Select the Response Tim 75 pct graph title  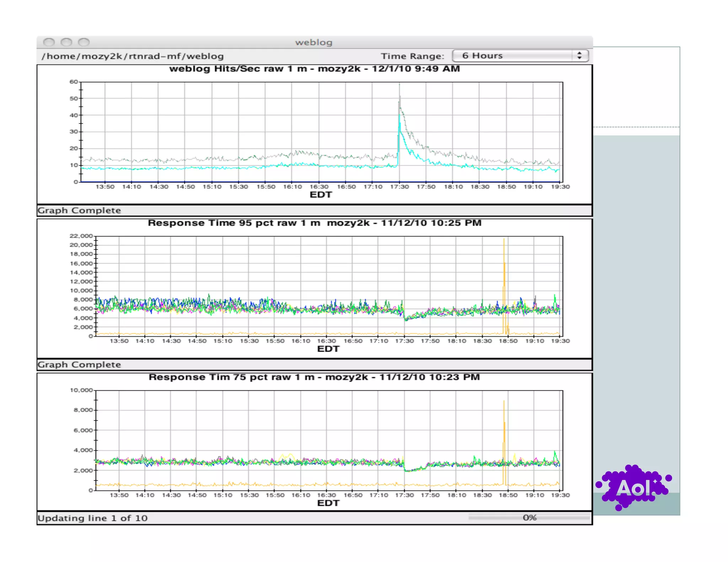[x=314, y=377]
